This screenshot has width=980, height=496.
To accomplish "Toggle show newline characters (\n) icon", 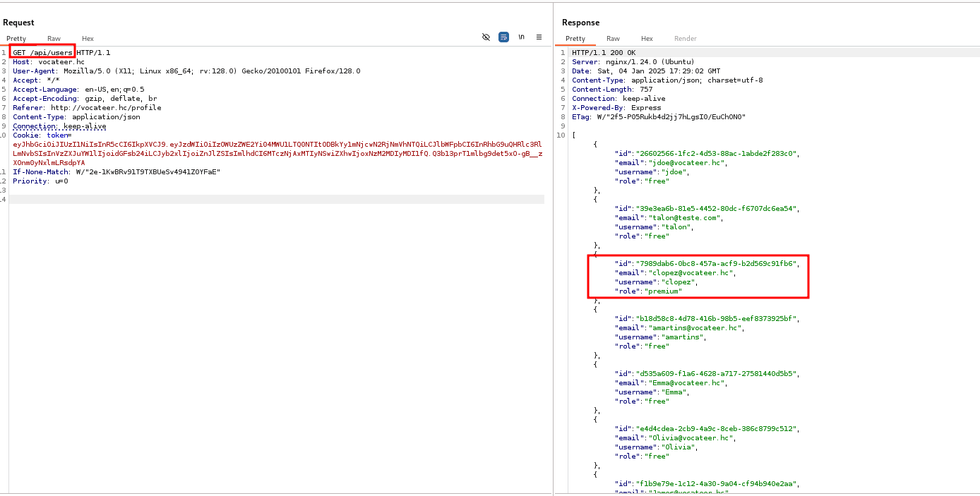I will [522, 37].
